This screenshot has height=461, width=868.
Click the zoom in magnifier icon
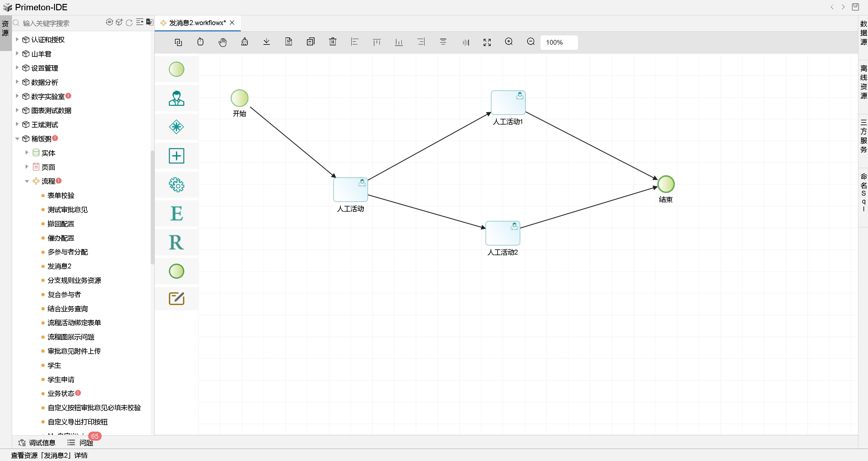pos(509,42)
